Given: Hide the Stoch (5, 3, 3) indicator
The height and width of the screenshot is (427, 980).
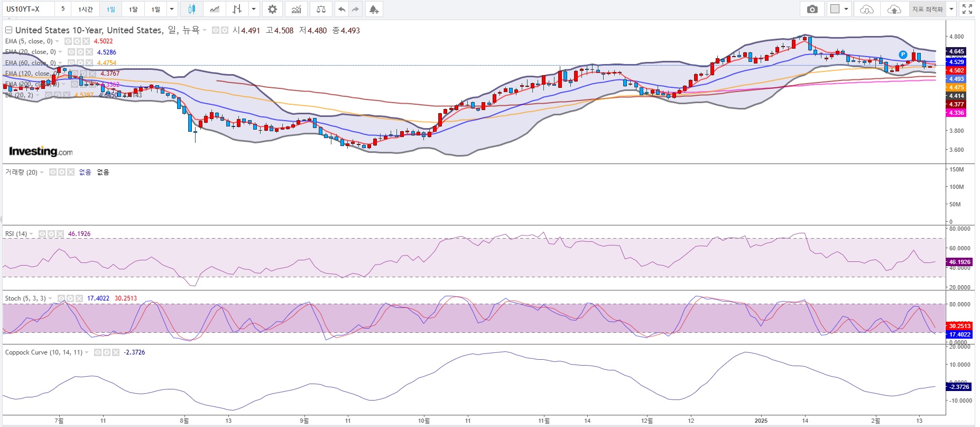Looking at the screenshot, I should pyautogui.click(x=62, y=298).
